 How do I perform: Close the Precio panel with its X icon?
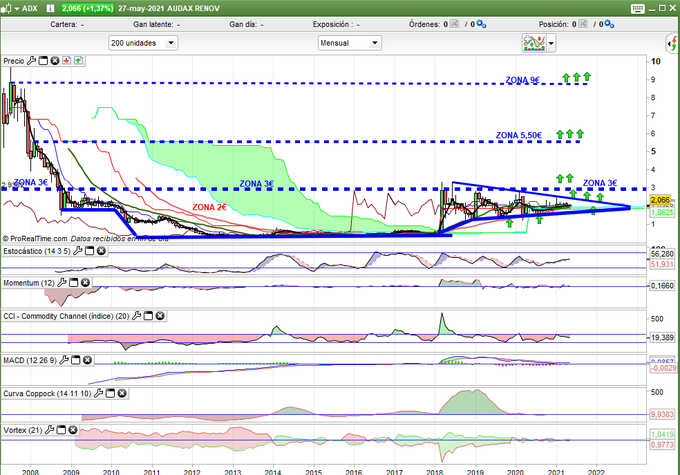55,61
